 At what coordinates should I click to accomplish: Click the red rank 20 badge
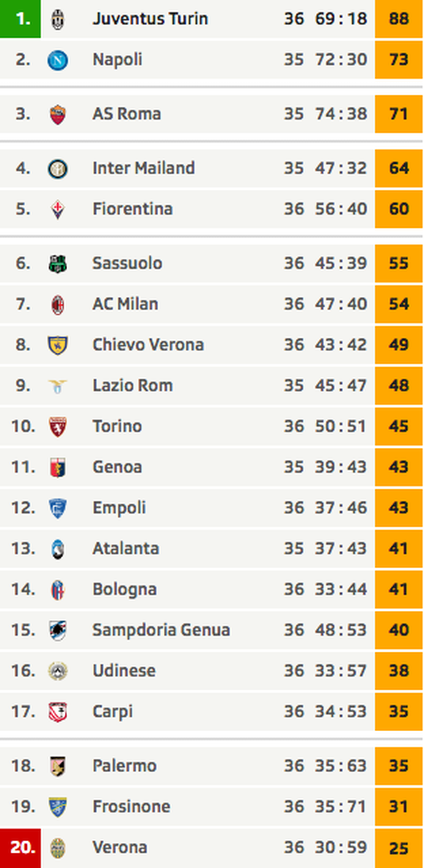(20, 848)
